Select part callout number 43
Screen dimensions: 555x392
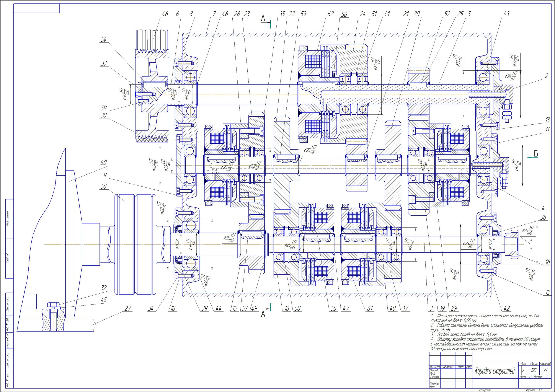(506, 14)
